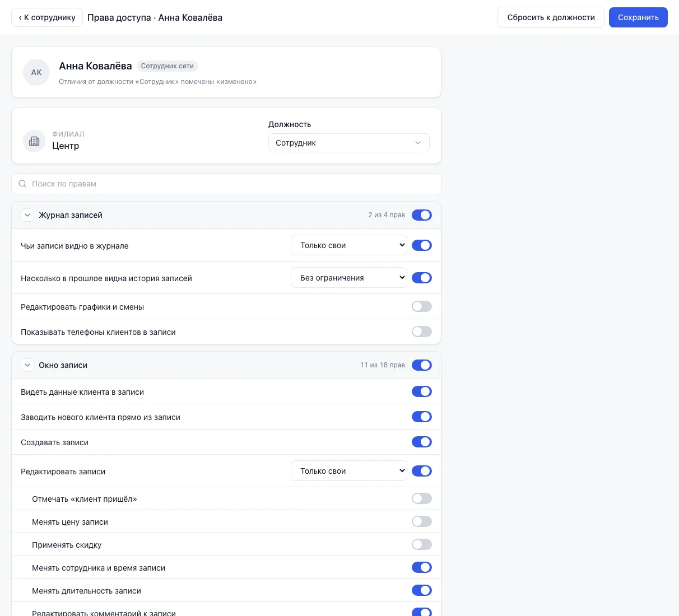
Task: Enable «Менять цену записи» switch
Action: [422, 521]
